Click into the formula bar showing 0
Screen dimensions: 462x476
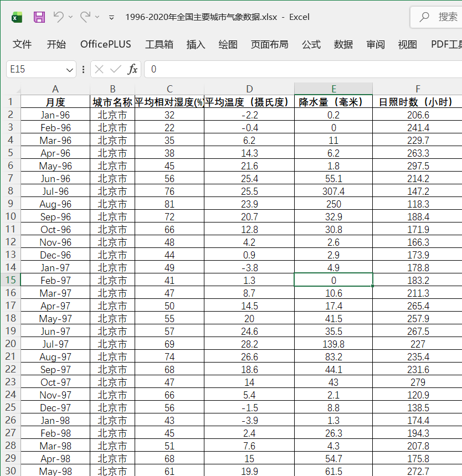pyautogui.click(x=303, y=69)
